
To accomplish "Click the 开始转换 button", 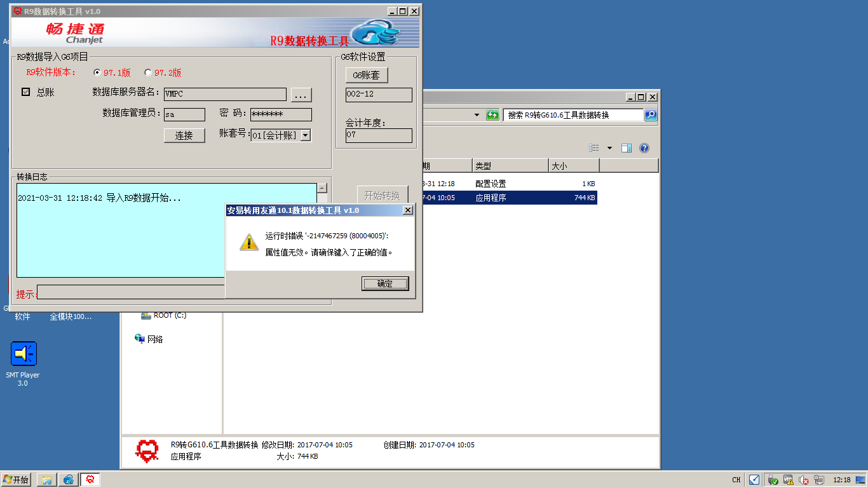I will coord(383,195).
